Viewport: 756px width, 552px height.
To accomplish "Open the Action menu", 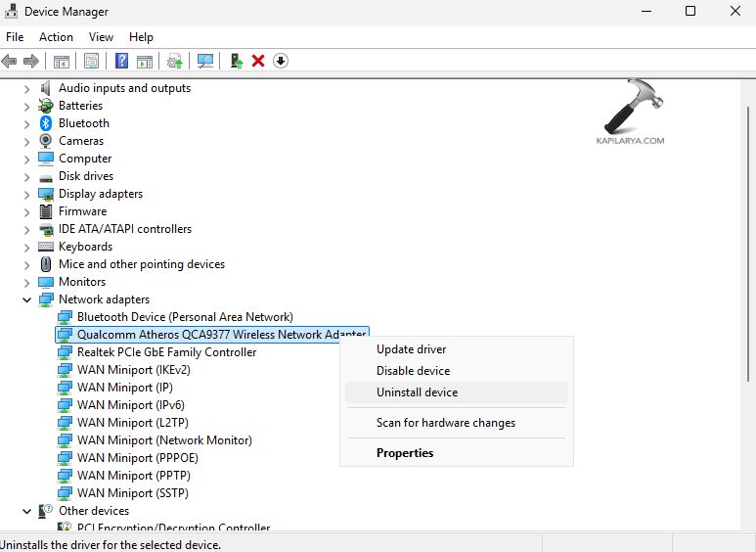I will (x=56, y=37).
